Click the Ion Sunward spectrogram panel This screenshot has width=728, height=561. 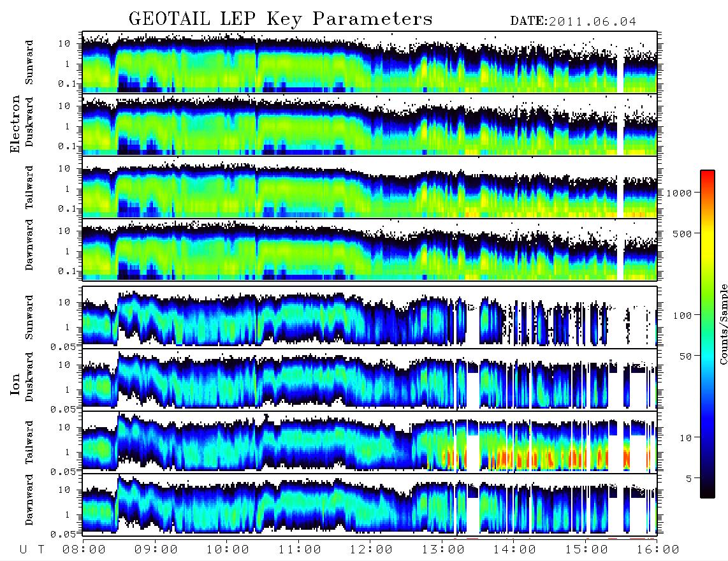(x=370, y=317)
